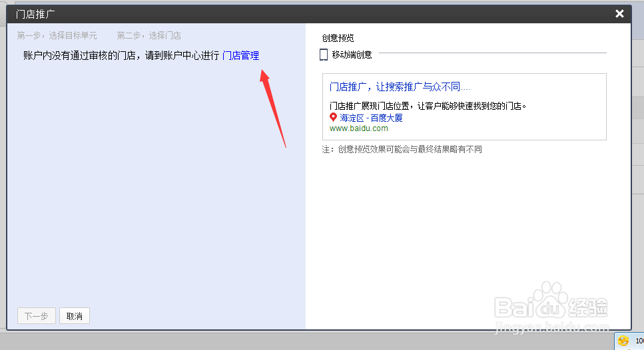Open the preview title 门店推广,让搜索推广与众不同
644x350 pixels.
400,87
